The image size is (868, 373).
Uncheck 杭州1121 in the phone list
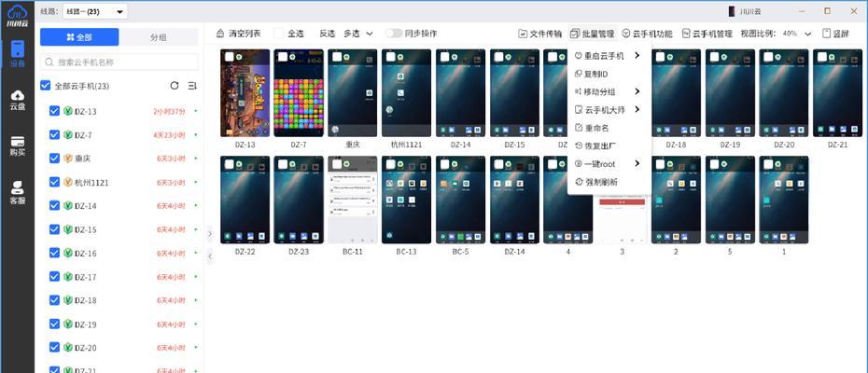coord(54,182)
